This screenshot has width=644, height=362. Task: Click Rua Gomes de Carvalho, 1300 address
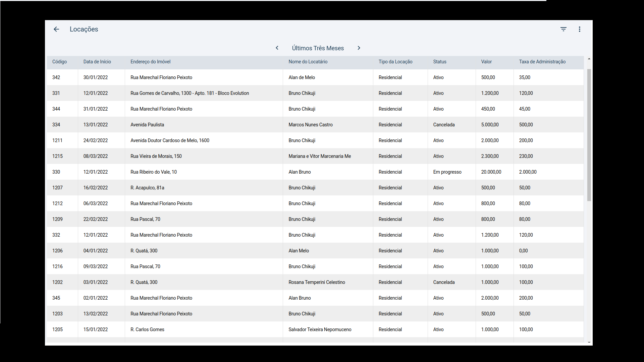tap(190, 93)
